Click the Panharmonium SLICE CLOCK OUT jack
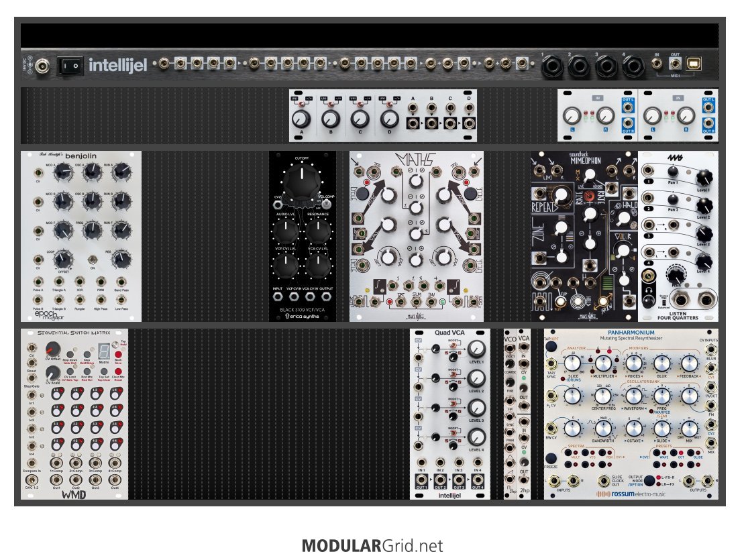The image size is (746, 560). pos(603,480)
